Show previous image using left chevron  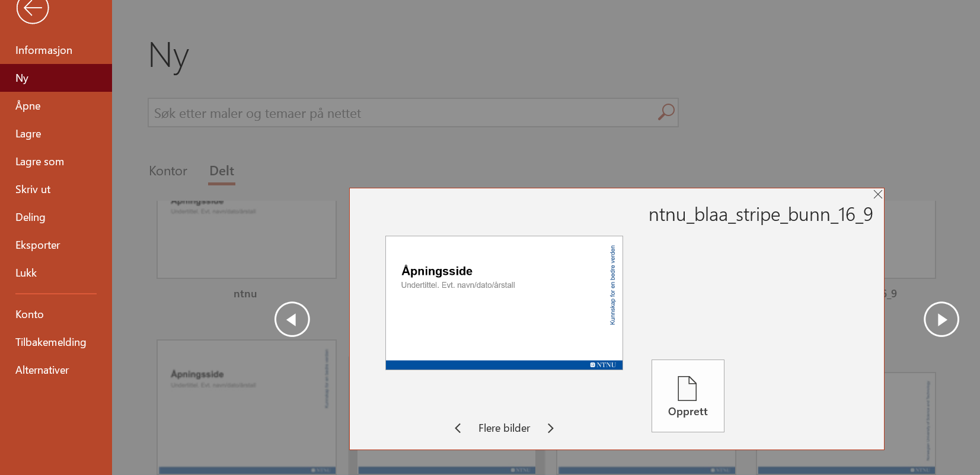[458, 428]
